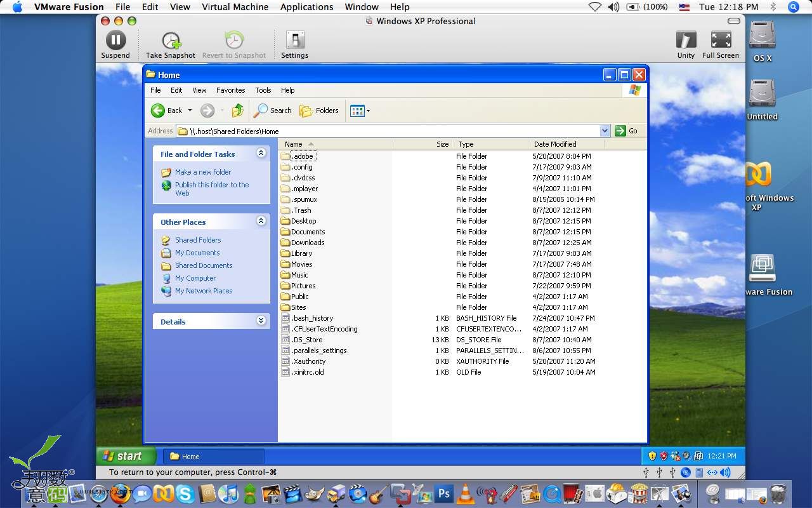Image resolution: width=812 pixels, height=508 pixels.
Task: Open Skype from the Mac dock
Action: (x=185, y=493)
